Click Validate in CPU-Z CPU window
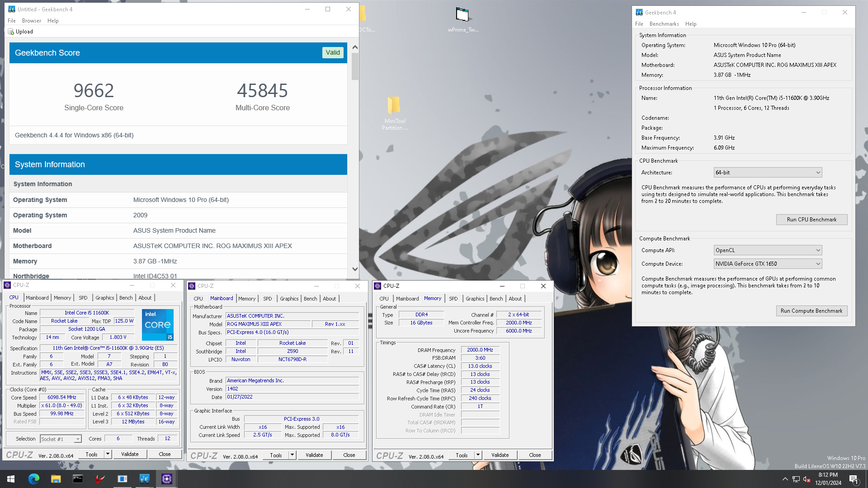Screen dimensions: 868x488 click(x=130, y=454)
